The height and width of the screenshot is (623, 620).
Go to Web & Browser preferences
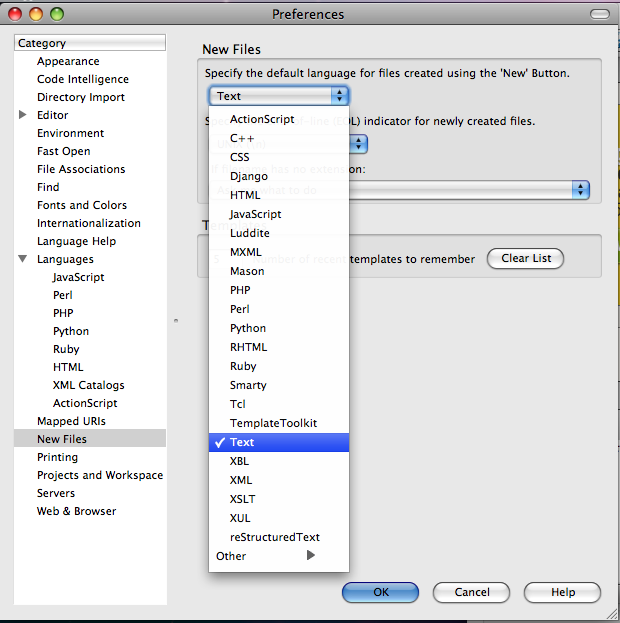click(77, 511)
